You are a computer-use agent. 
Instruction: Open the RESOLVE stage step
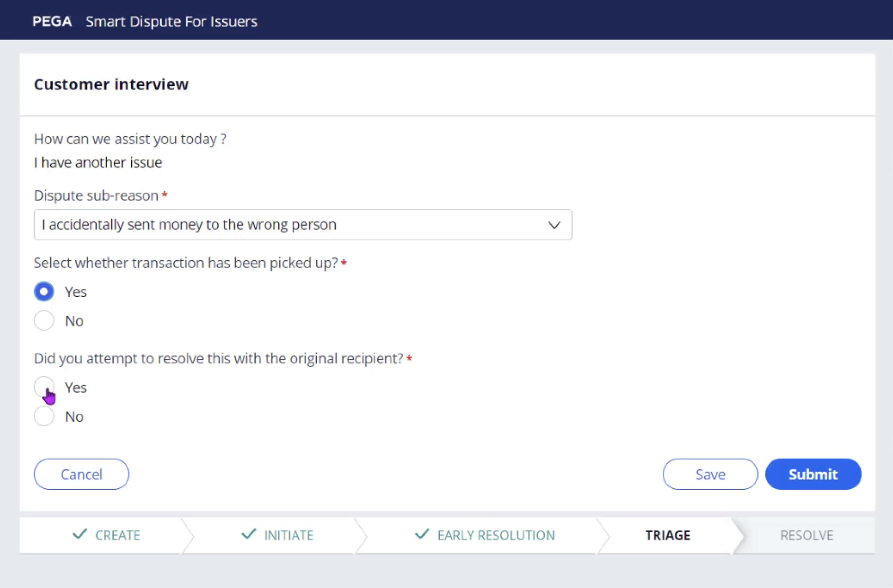tap(806, 535)
